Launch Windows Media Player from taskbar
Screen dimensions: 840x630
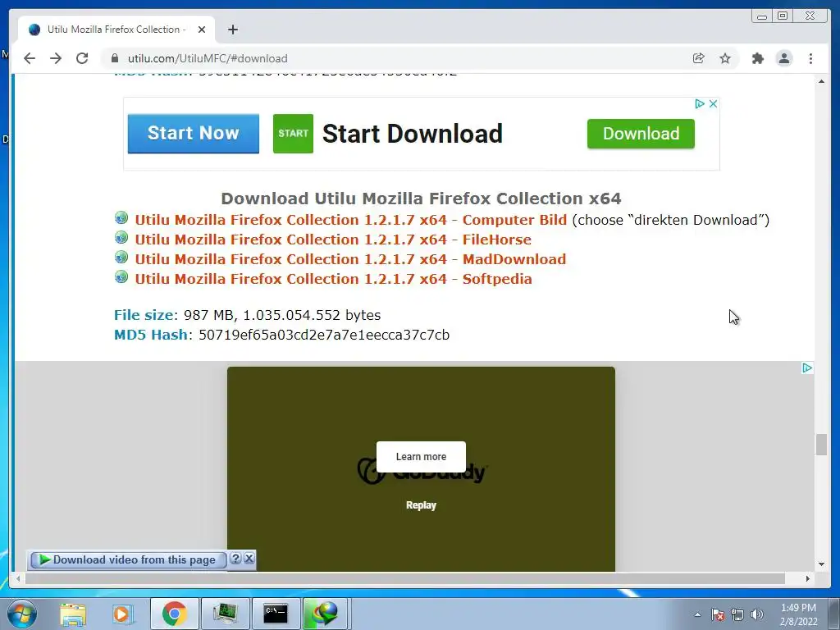[122, 614]
